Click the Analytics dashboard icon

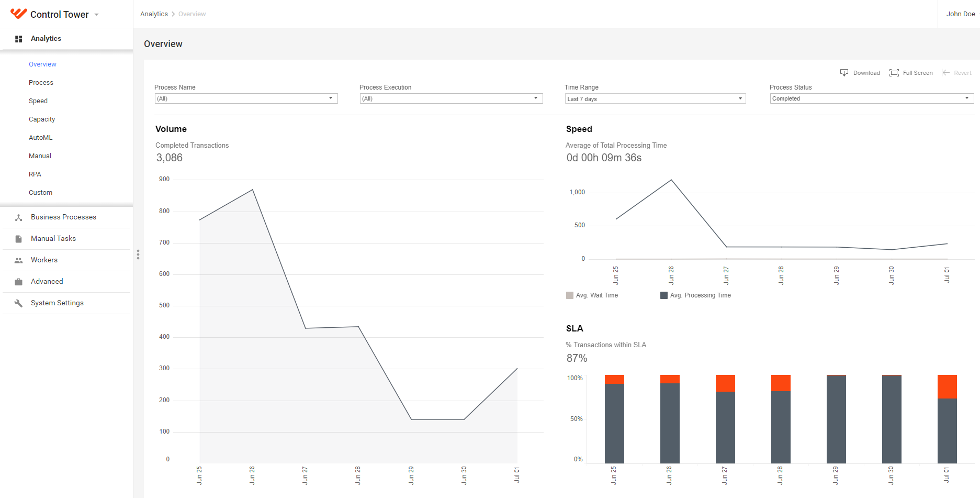coord(18,39)
